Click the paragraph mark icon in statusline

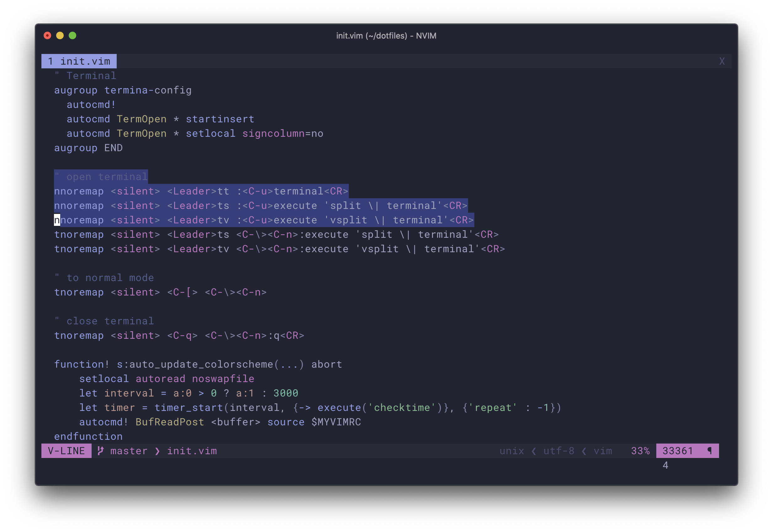click(x=710, y=451)
